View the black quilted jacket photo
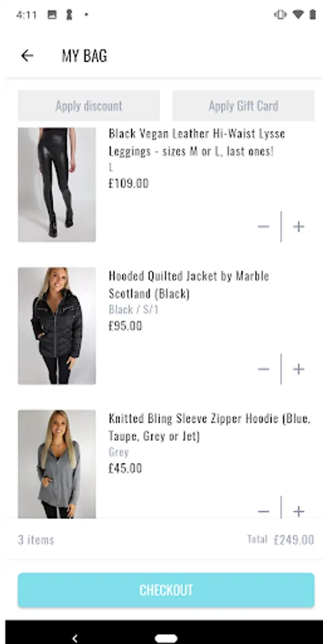The width and height of the screenshot is (323, 644). [x=56, y=326]
